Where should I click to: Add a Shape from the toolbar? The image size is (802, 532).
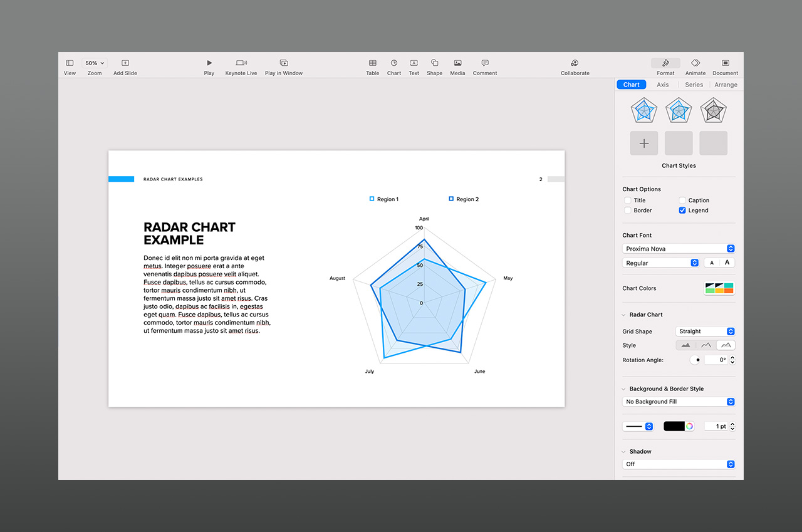(434, 63)
